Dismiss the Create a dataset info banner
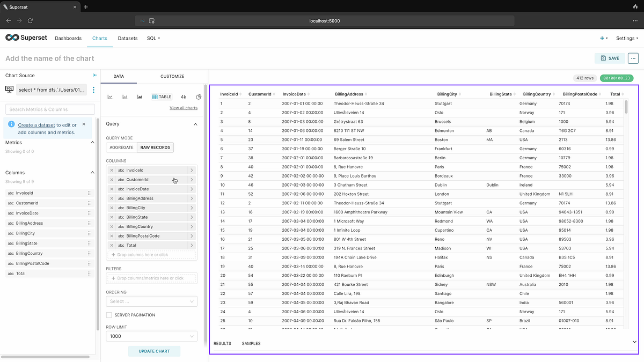 pyautogui.click(x=84, y=124)
